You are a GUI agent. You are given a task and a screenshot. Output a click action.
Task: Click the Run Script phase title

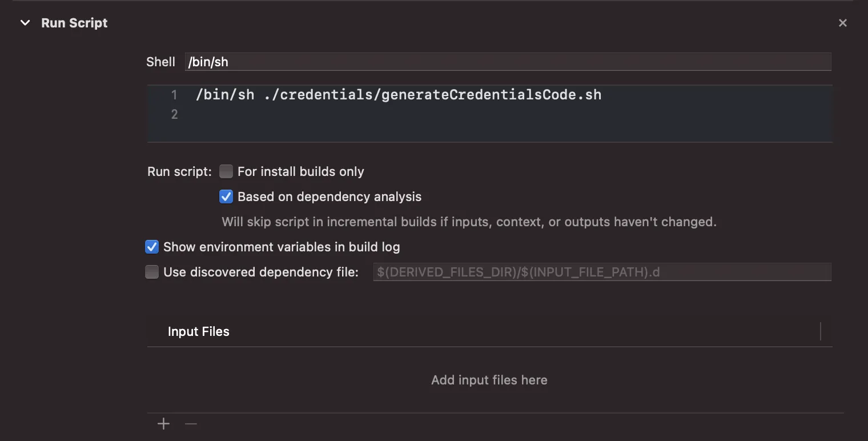74,23
